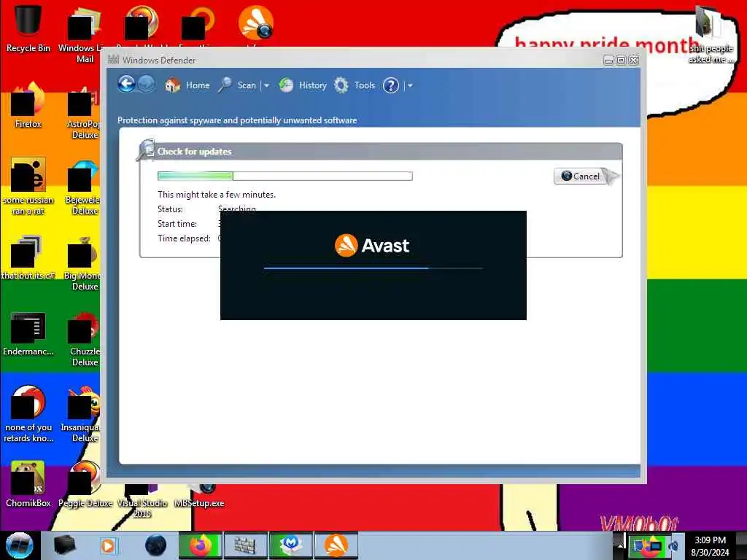Select the 'some russian ran a rat' icon
The width and height of the screenshot is (747, 560).
click(28, 186)
